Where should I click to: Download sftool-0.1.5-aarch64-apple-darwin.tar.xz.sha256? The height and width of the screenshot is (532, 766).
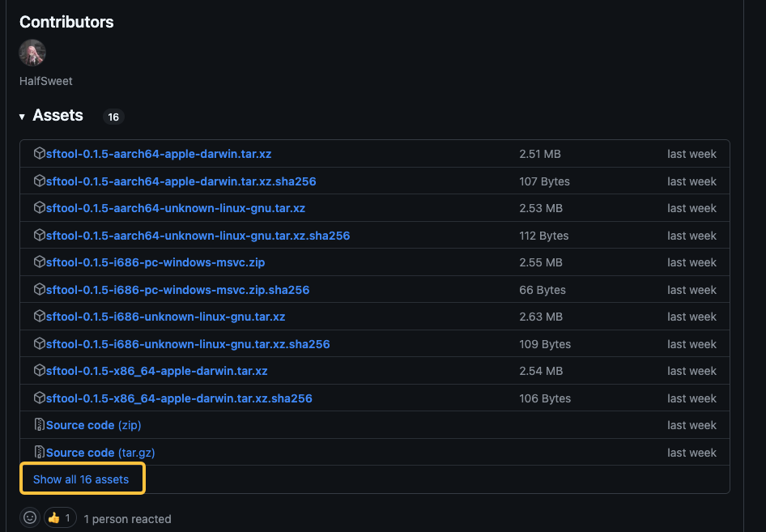[x=181, y=181]
